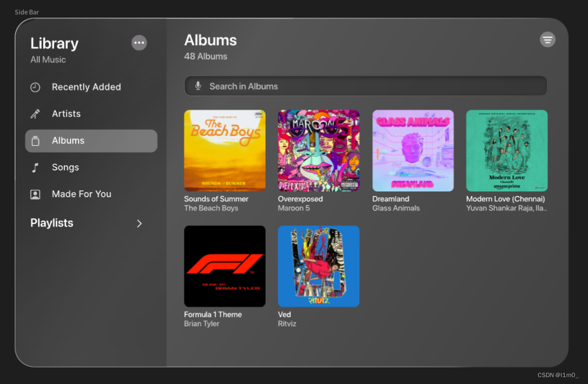Click the "Modern Love (Chennai)" title text

(x=505, y=199)
